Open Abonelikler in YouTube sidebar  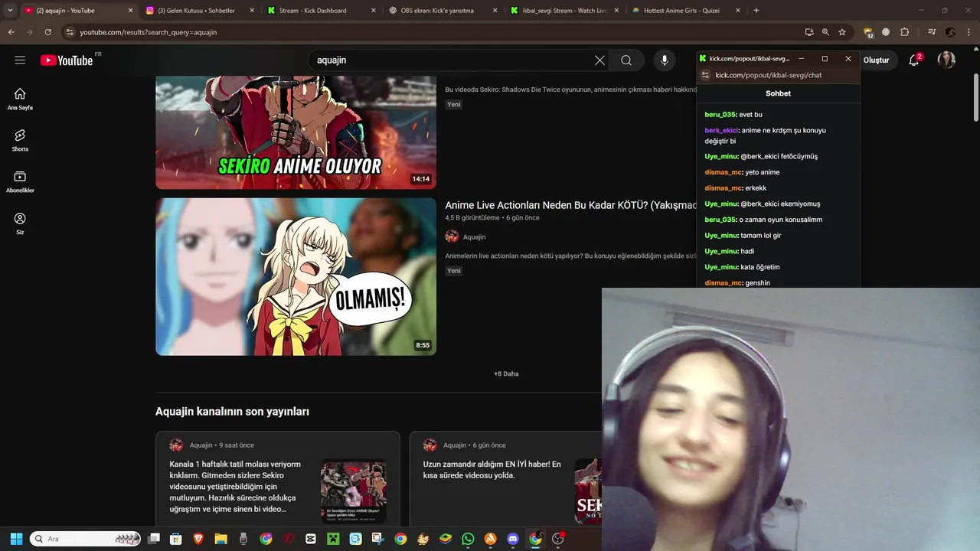pyautogui.click(x=20, y=181)
